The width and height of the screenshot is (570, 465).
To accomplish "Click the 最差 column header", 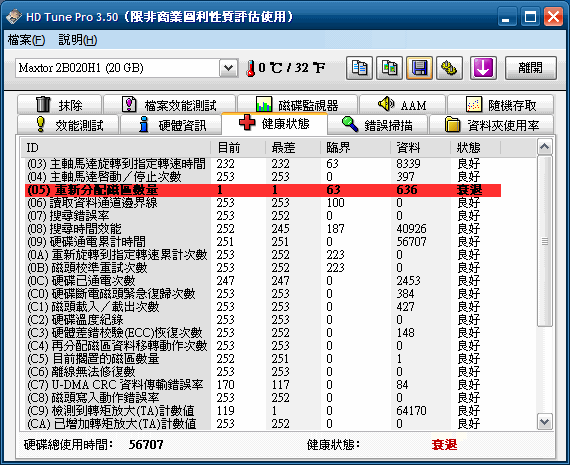I will (293, 148).
